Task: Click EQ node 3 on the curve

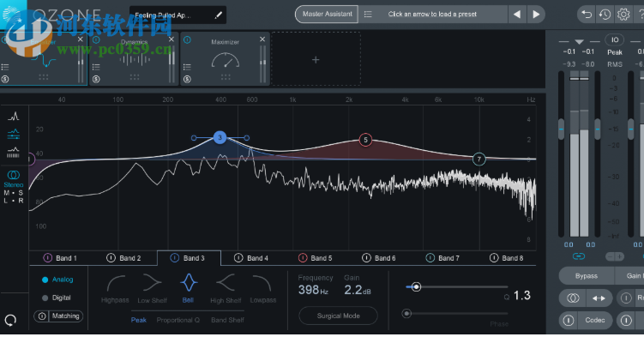Action: click(x=220, y=137)
